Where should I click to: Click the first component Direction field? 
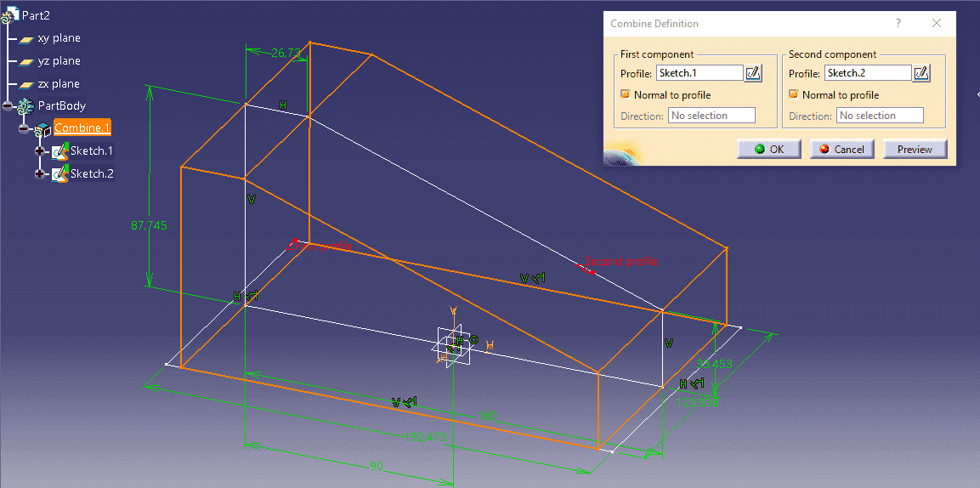(712, 116)
